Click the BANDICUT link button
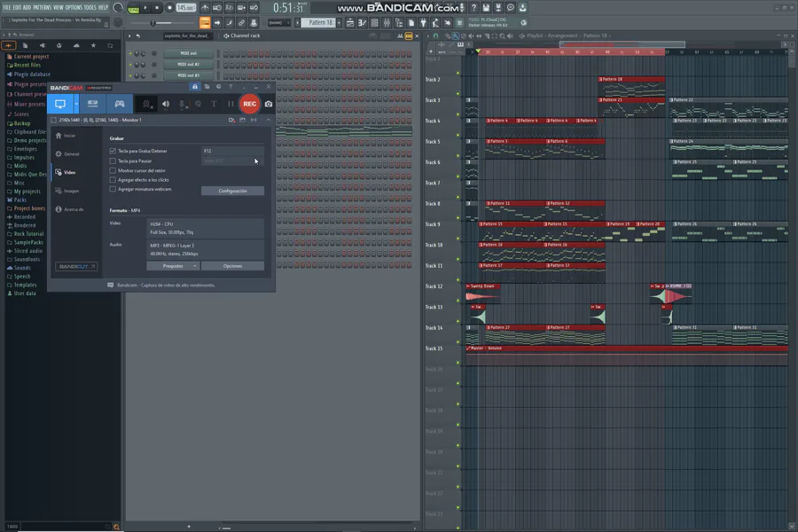The image size is (798, 532). 76,266
